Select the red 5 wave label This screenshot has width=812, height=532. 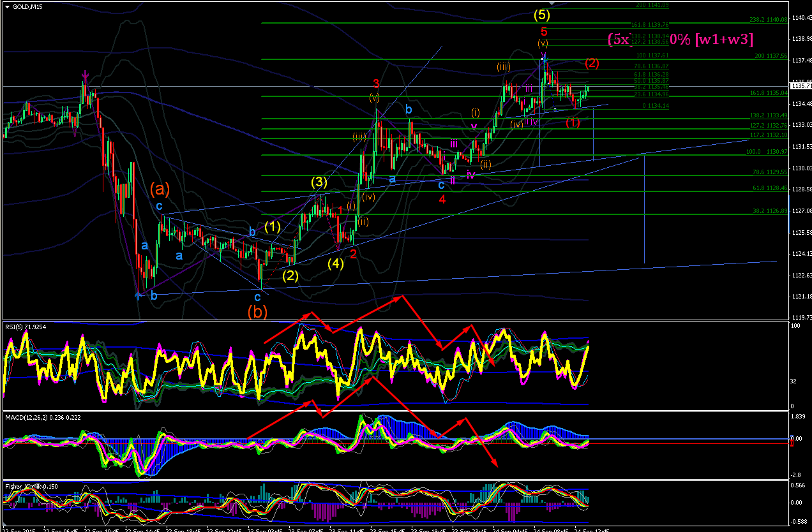click(544, 31)
